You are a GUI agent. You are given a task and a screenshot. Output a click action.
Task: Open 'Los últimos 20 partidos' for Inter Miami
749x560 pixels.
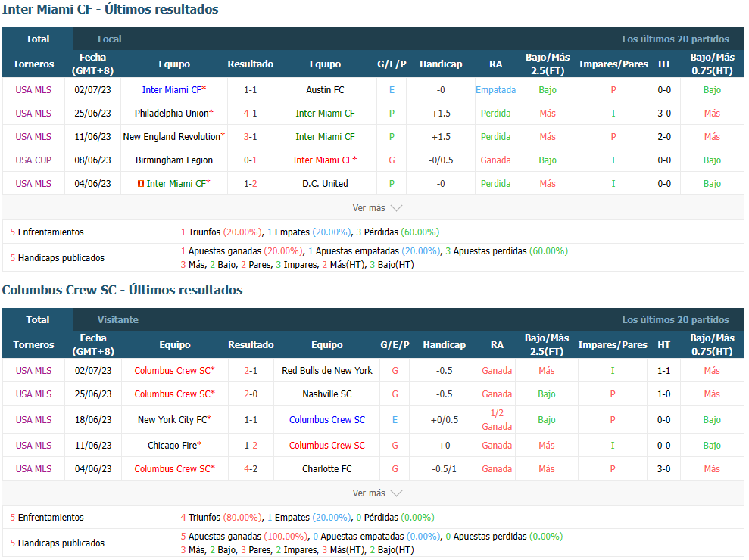pyautogui.click(x=675, y=39)
